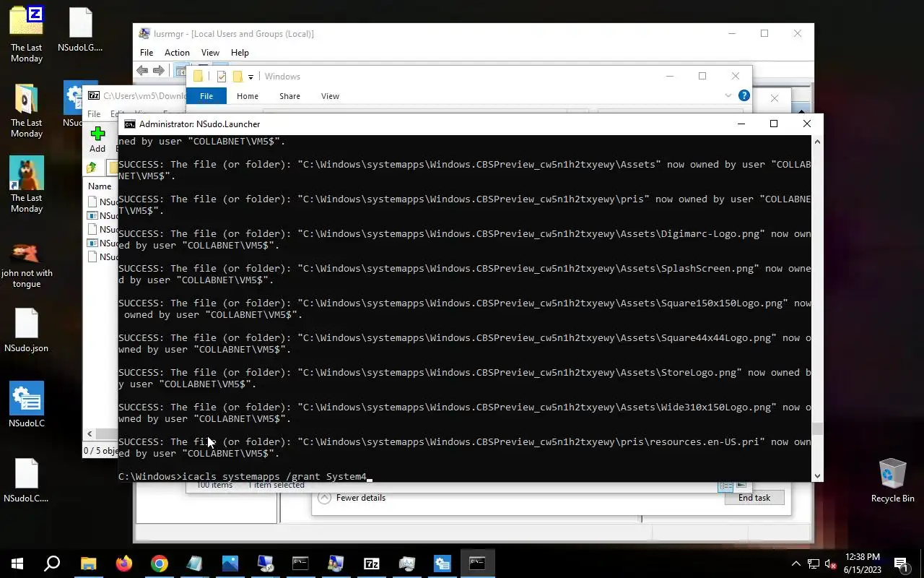Click End task in Task Manager
The image size is (924, 578).
click(x=754, y=498)
